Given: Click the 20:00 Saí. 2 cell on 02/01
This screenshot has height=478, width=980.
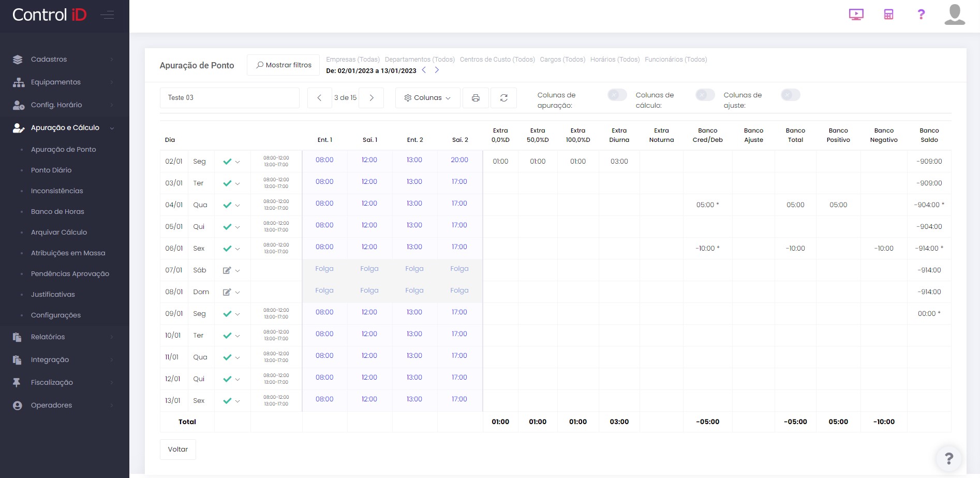Looking at the screenshot, I should coord(459,160).
